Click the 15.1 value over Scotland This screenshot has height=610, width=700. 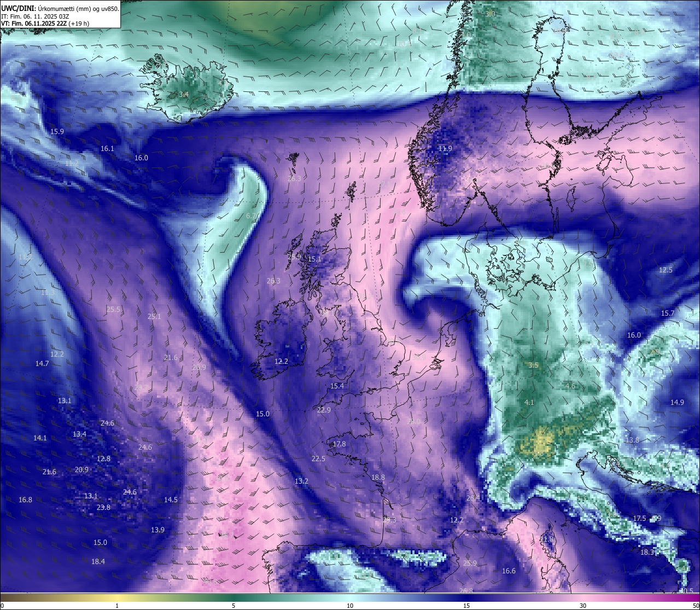[x=314, y=259]
